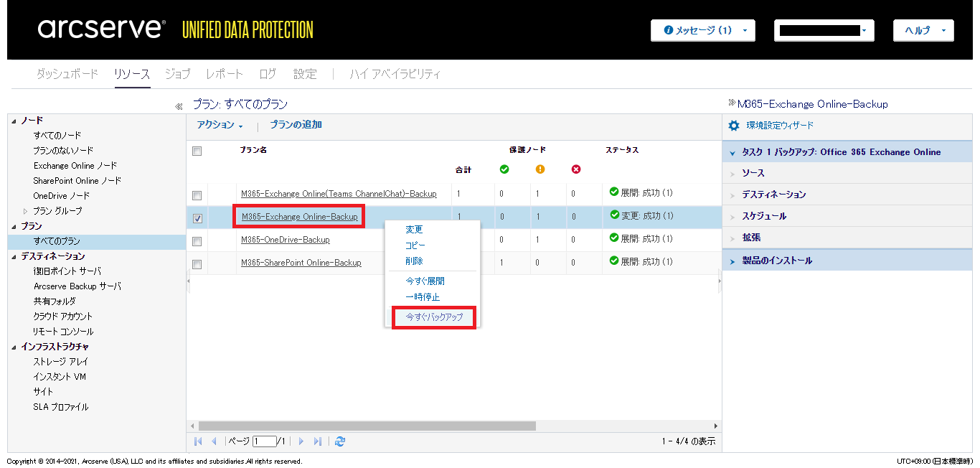Image resolution: width=980 pixels, height=468 pixels.
Task: Choose 変更 from context menu
Action: 414,230
